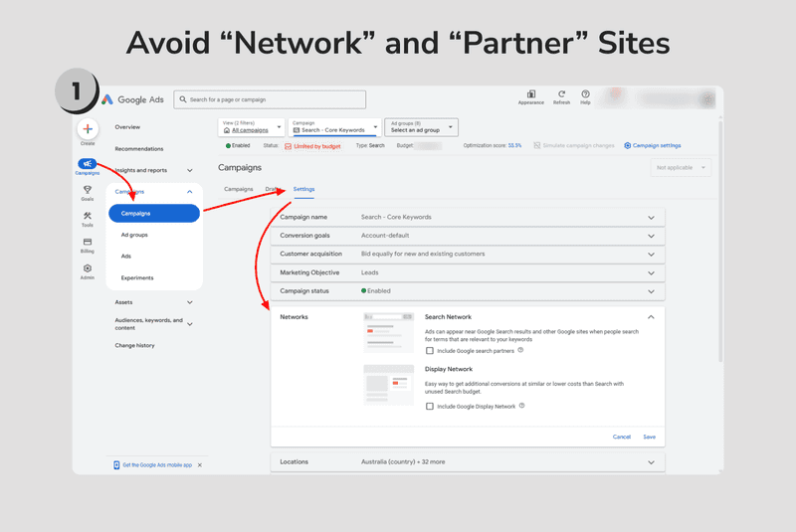Open the Admin gear icon
796x532 pixels.
tap(88, 268)
